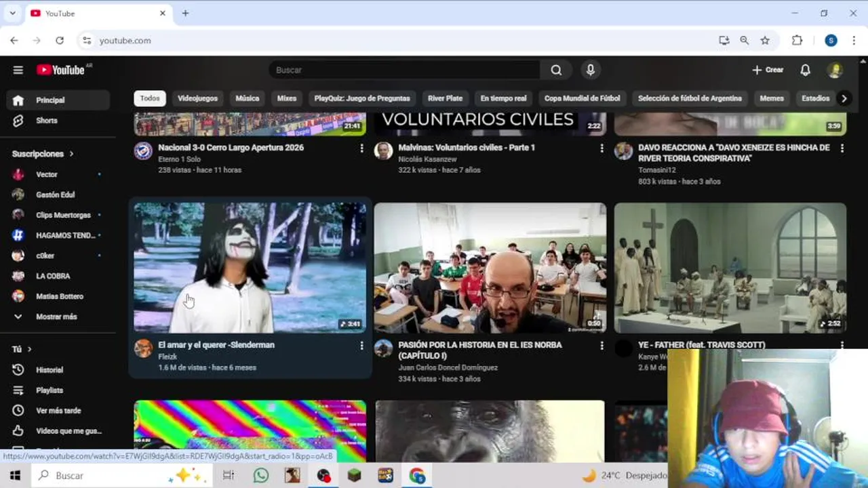Open the account avatar menu
Viewport: 868px width, 488px height.
click(x=835, y=70)
